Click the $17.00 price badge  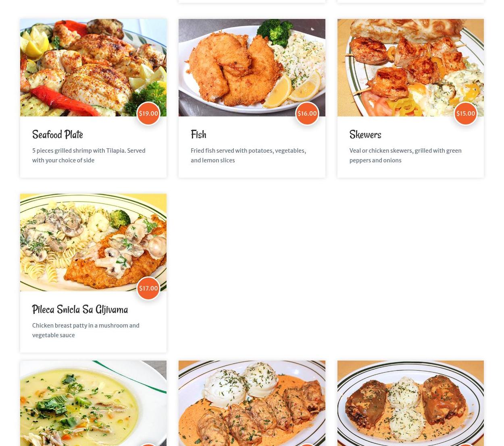(x=148, y=288)
